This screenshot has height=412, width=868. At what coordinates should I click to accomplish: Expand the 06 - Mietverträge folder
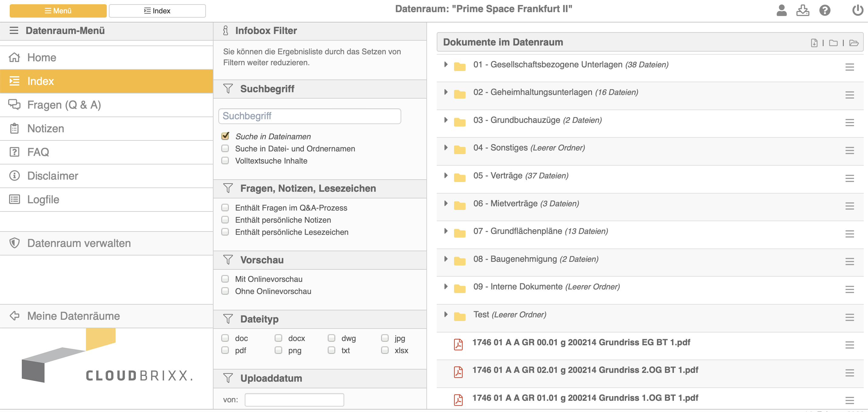pyautogui.click(x=446, y=203)
